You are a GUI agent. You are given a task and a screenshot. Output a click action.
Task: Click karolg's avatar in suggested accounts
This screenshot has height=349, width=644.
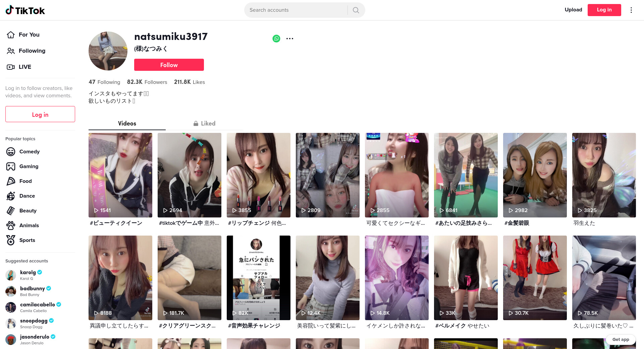(x=11, y=275)
